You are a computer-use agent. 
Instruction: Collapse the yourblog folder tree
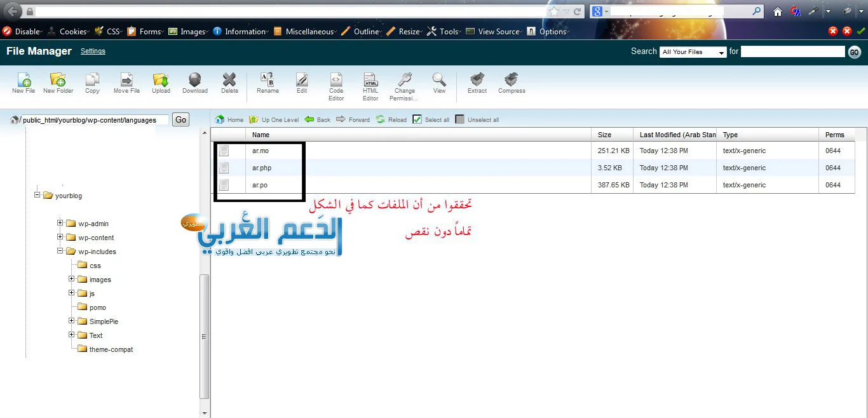click(x=37, y=195)
